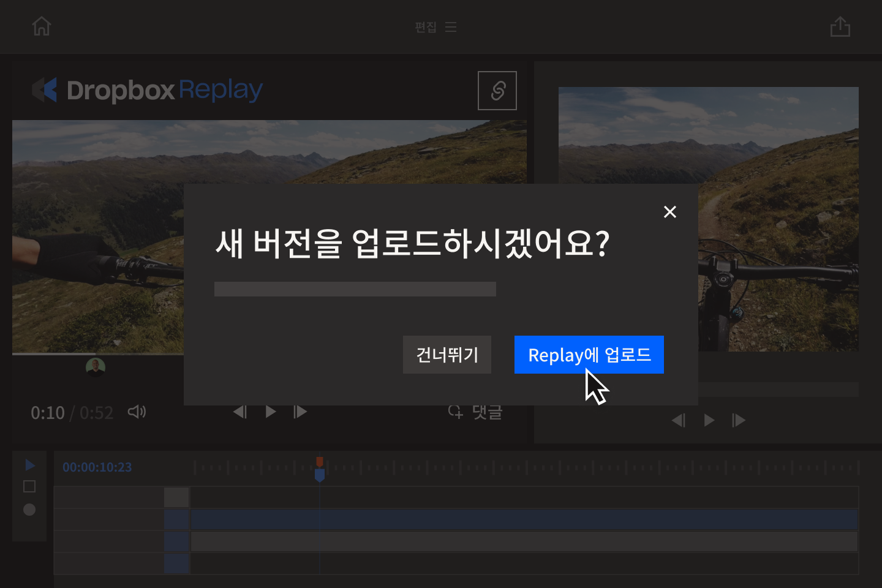
Task: Toggle the speaker volume icon
Action: coord(137,412)
